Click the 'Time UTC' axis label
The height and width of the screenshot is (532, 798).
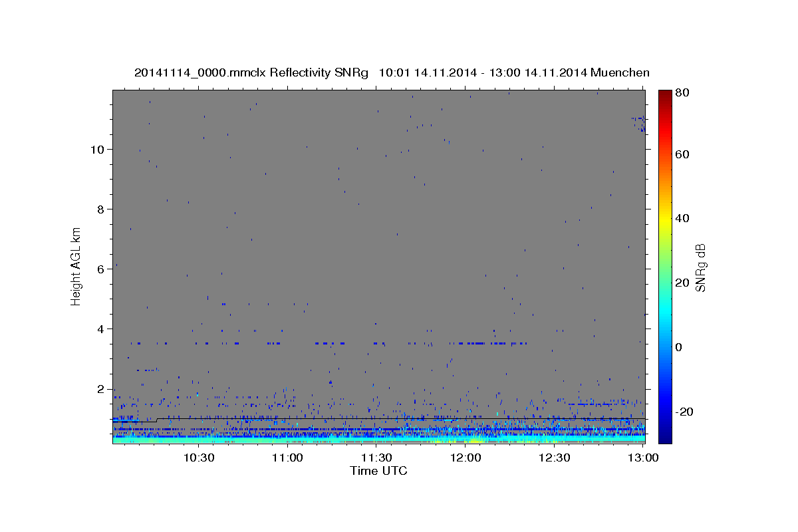378,471
